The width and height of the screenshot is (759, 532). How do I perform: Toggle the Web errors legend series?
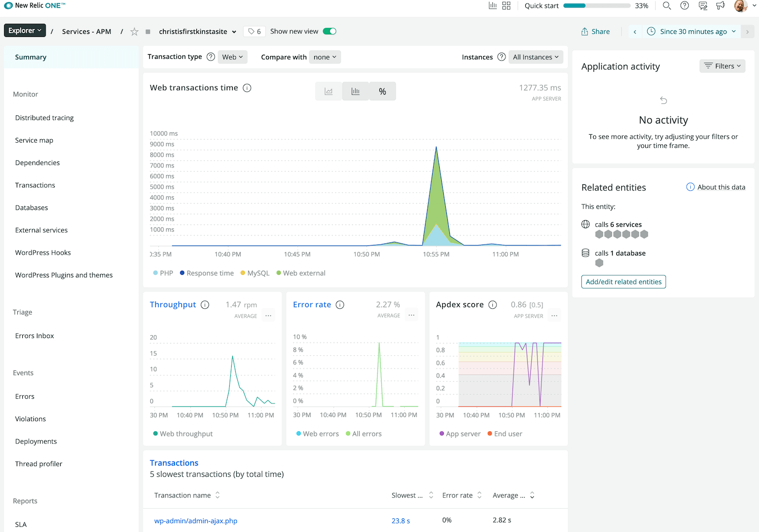[317, 434]
